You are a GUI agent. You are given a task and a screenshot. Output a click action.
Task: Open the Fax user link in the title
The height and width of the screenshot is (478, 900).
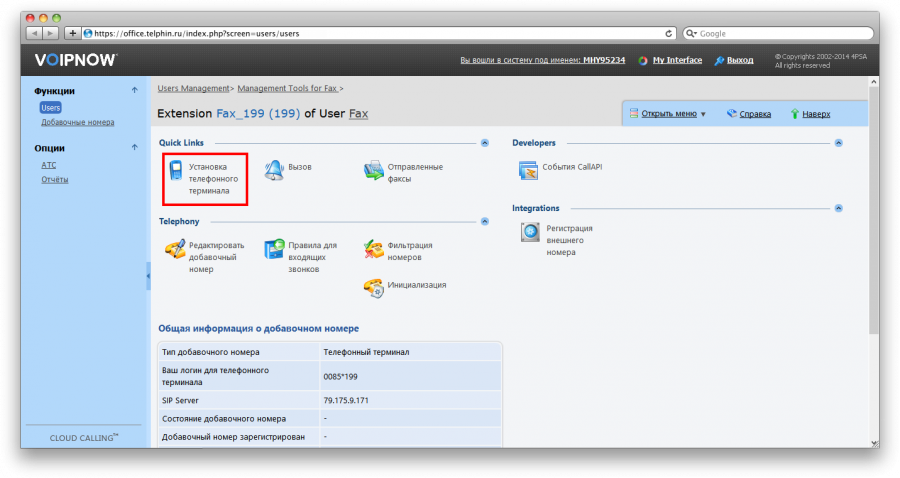(359, 114)
